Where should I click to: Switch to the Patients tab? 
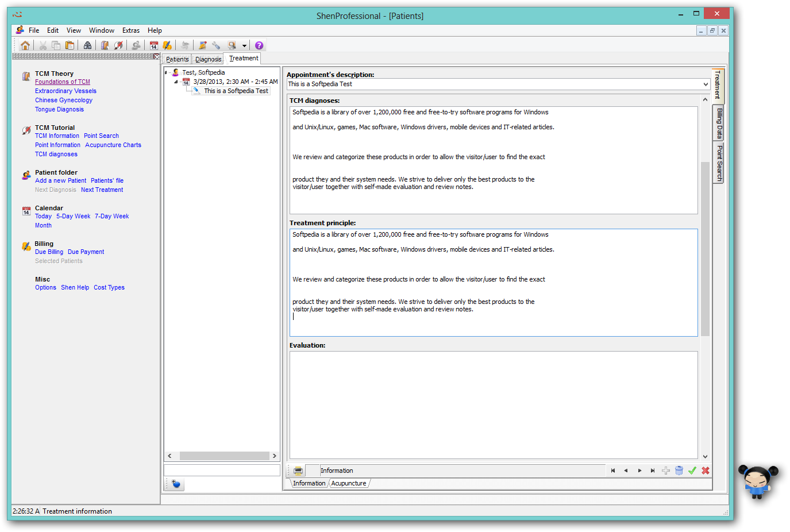click(178, 59)
